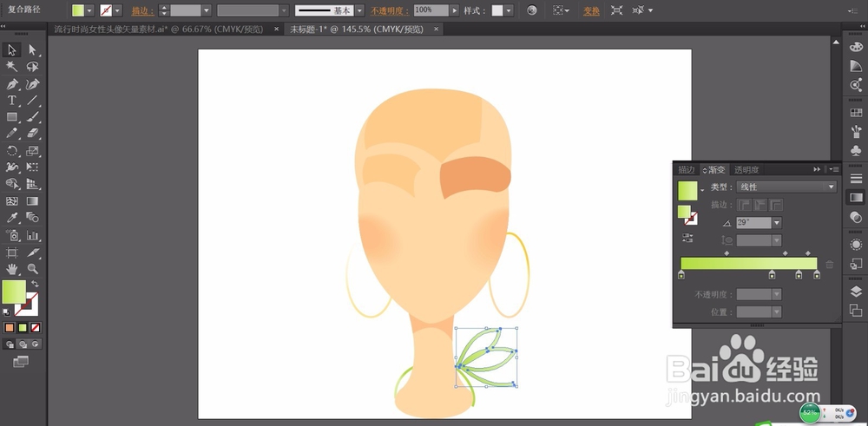
Task: Select the Column Graph tool
Action: pyautogui.click(x=33, y=235)
